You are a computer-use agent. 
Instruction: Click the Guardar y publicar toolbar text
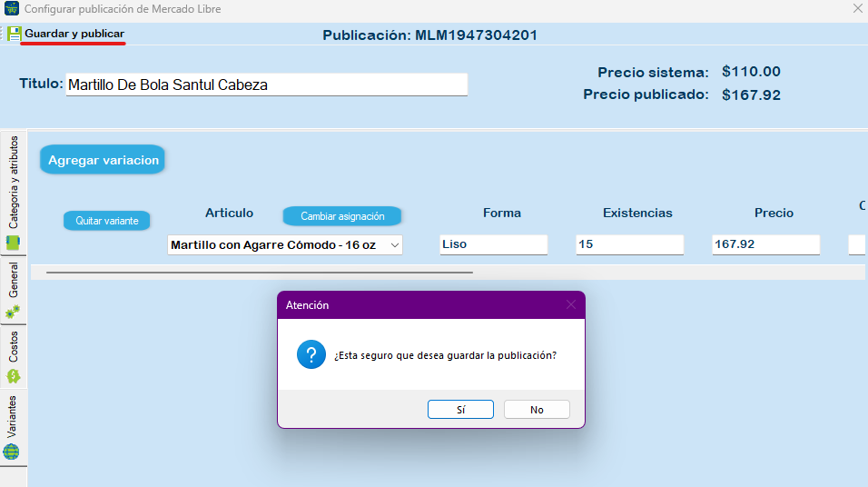point(74,34)
